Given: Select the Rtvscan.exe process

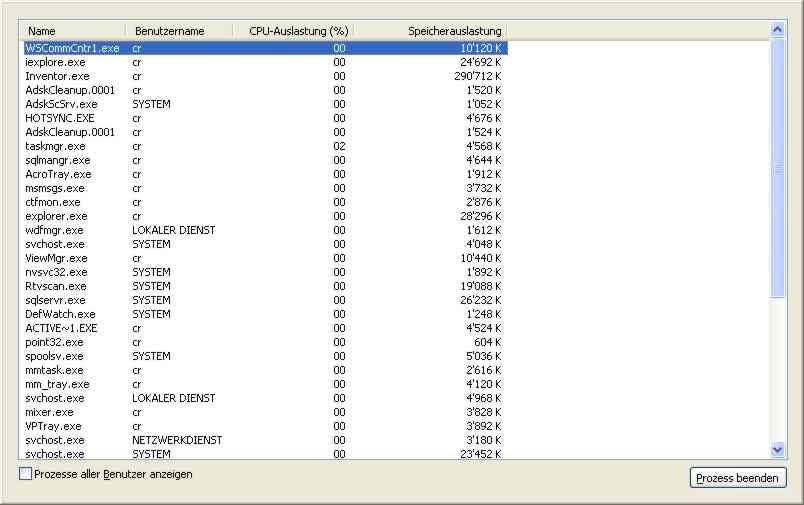Looking at the screenshot, I should point(265,286).
